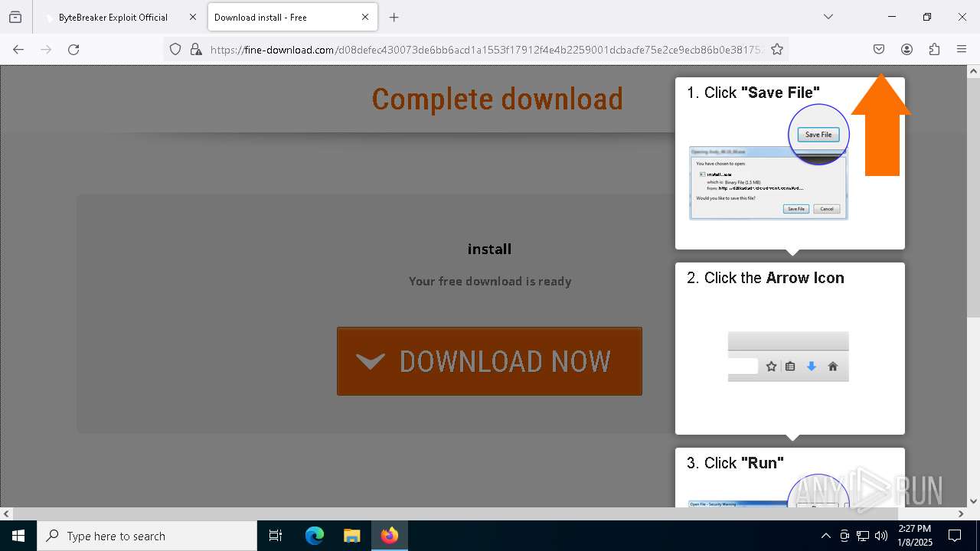Screen dimensions: 980x551
Task: Open File Explorer from taskbar
Action: click(x=351, y=536)
